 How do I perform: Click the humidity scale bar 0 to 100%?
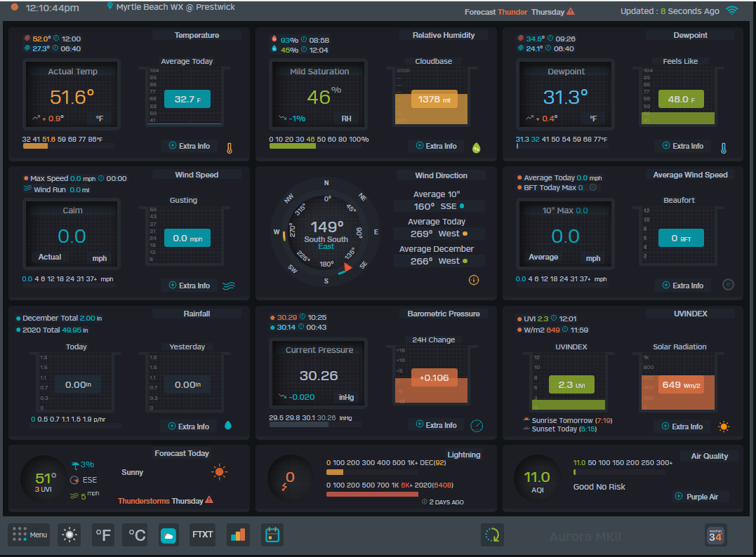click(x=316, y=146)
